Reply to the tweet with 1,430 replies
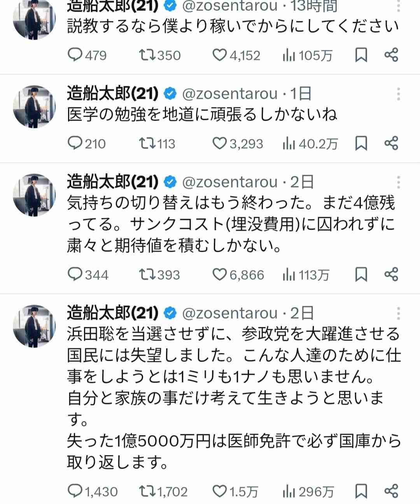 75,491
